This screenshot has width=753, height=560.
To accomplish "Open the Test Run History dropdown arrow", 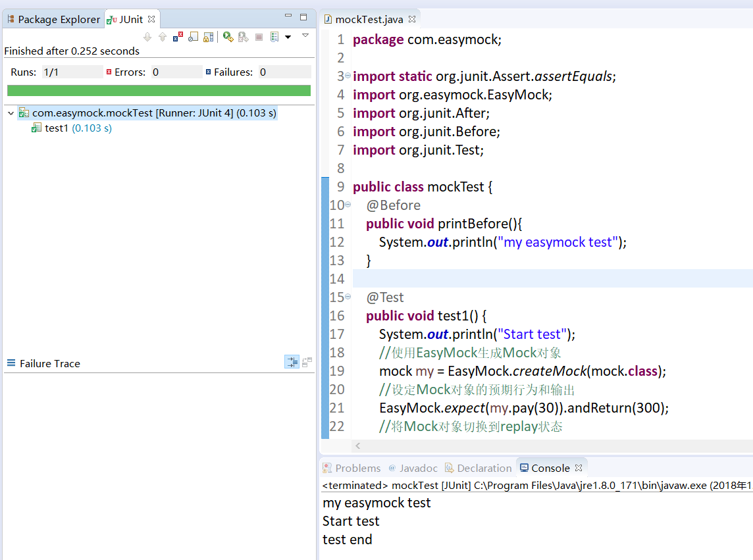I will [288, 37].
